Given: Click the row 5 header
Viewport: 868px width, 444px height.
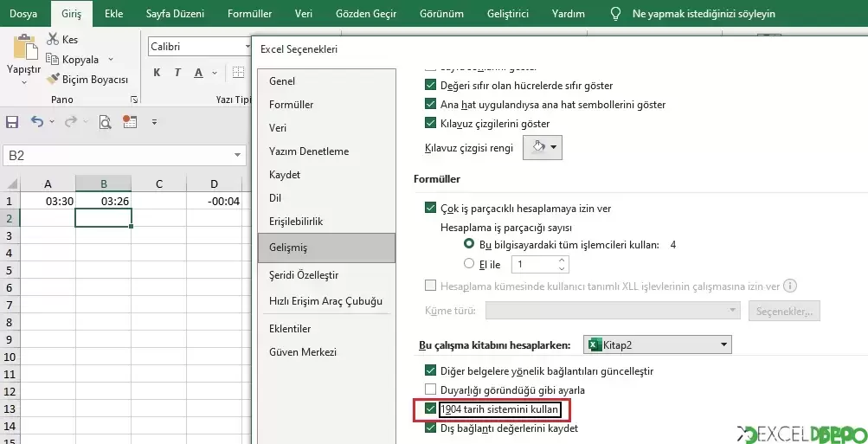Looking at the screenshot, I should pyautogui.click(x=10, y=270).
